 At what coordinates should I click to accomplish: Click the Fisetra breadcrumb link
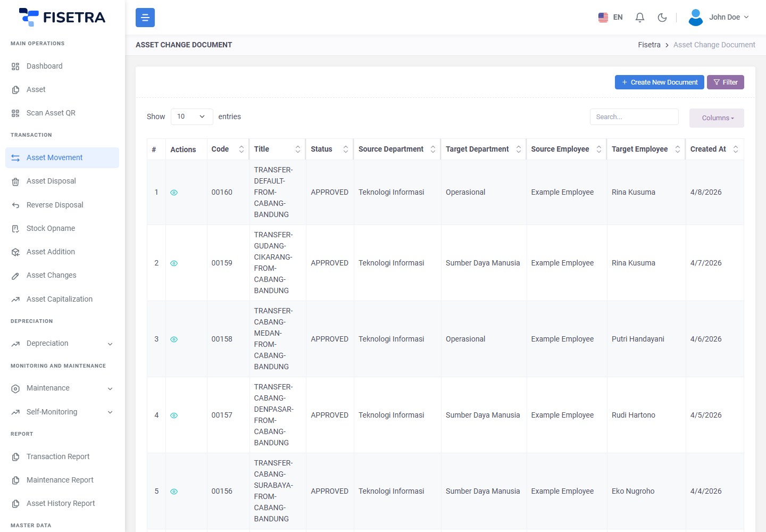[649, 45]
